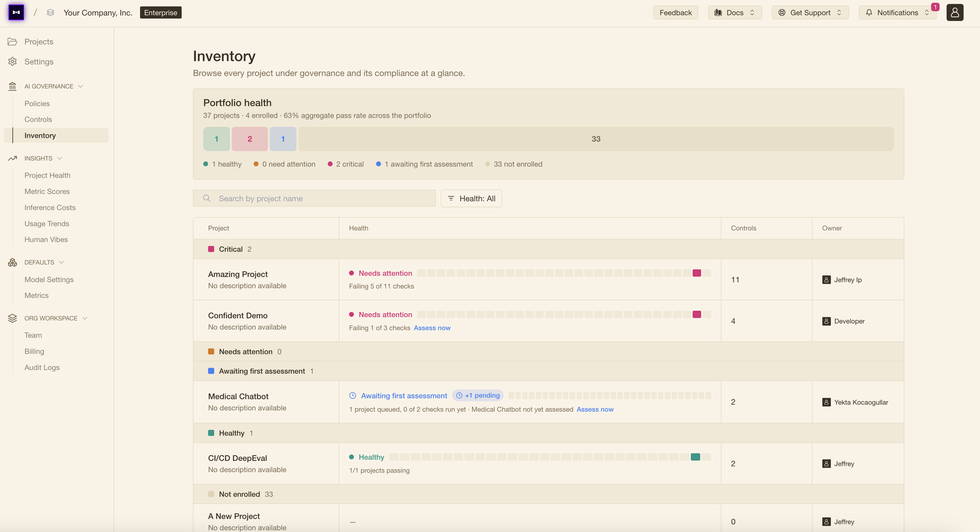
Task: Open the Get Support dropdown arrows
Action: pyautogui.click(x=839, y=12)
